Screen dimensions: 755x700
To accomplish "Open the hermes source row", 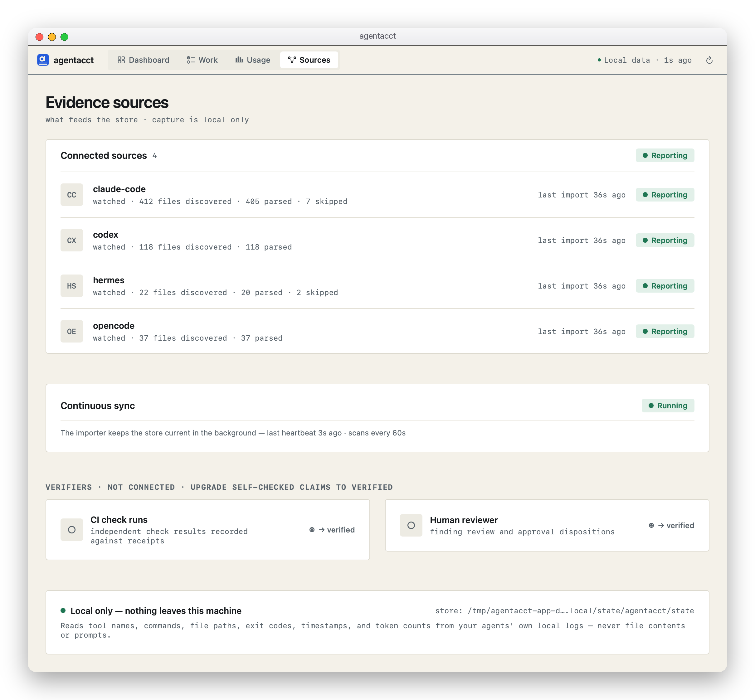I will [x=377, y=286].
